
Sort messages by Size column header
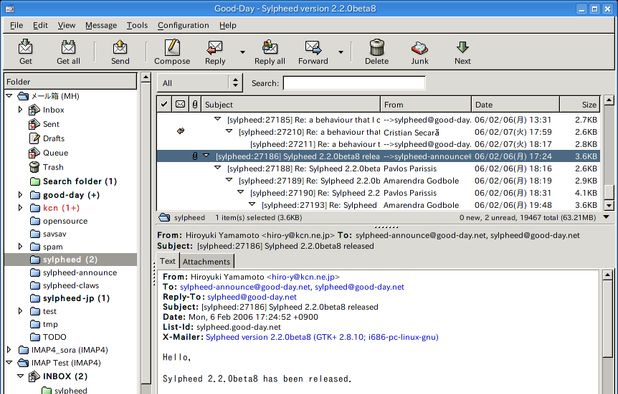(580, 104)
